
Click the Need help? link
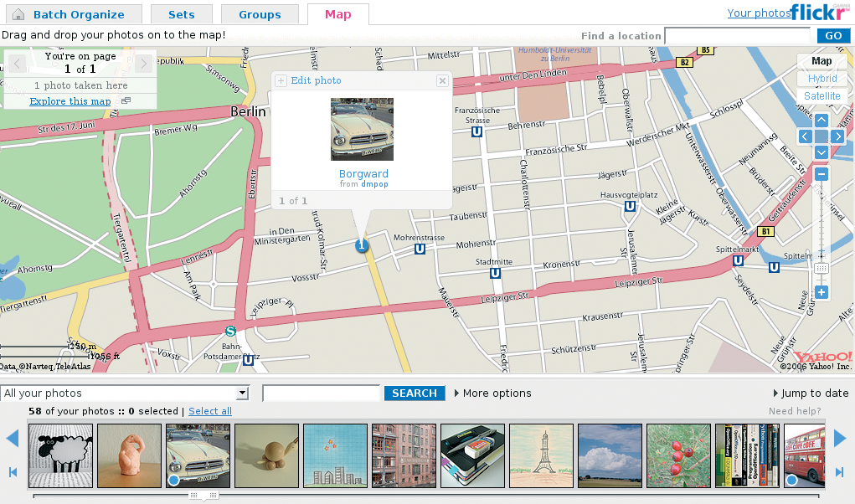point(795,411)
